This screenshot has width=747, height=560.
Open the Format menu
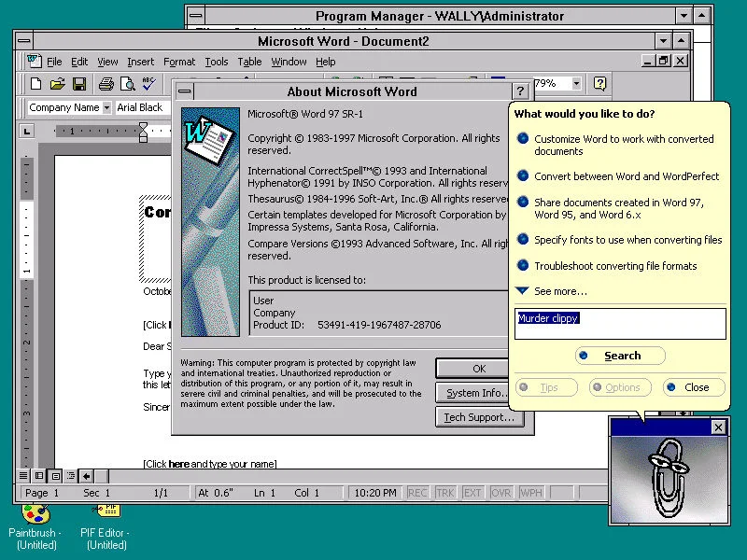click(x=179, y=62)
